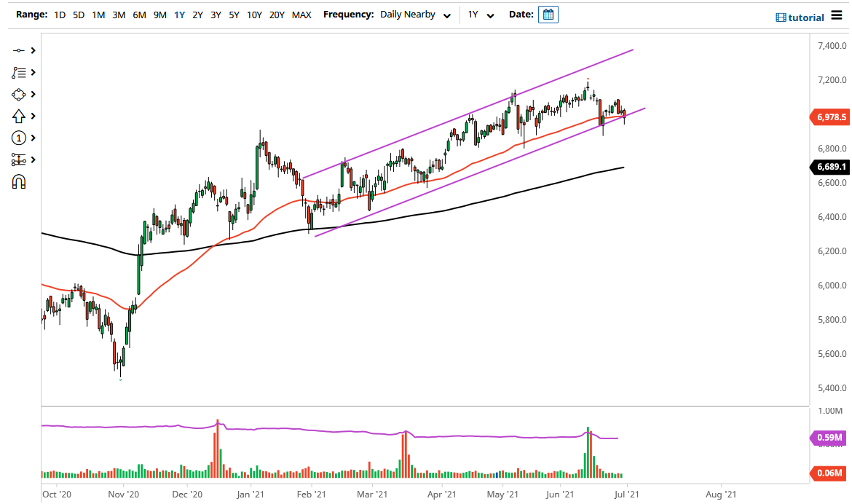Select the numbered circle label tool
The width and height of the screenshot is (852, 504).
coord(18,138)
